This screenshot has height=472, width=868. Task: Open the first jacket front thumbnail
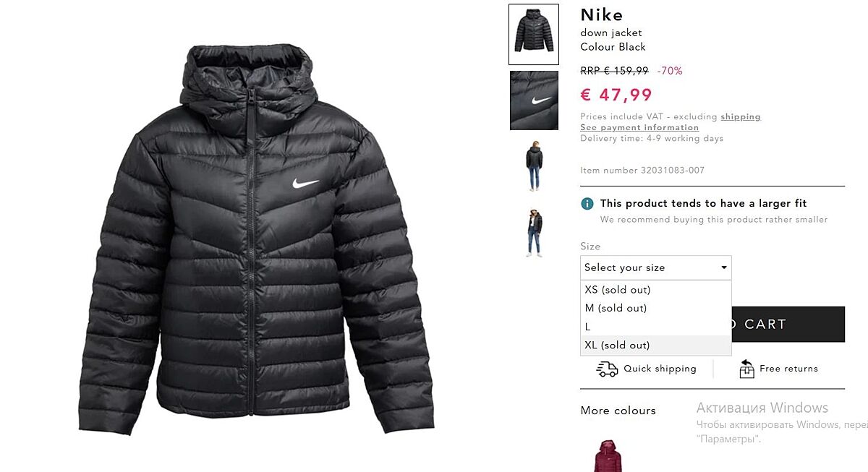click(534, 34)
